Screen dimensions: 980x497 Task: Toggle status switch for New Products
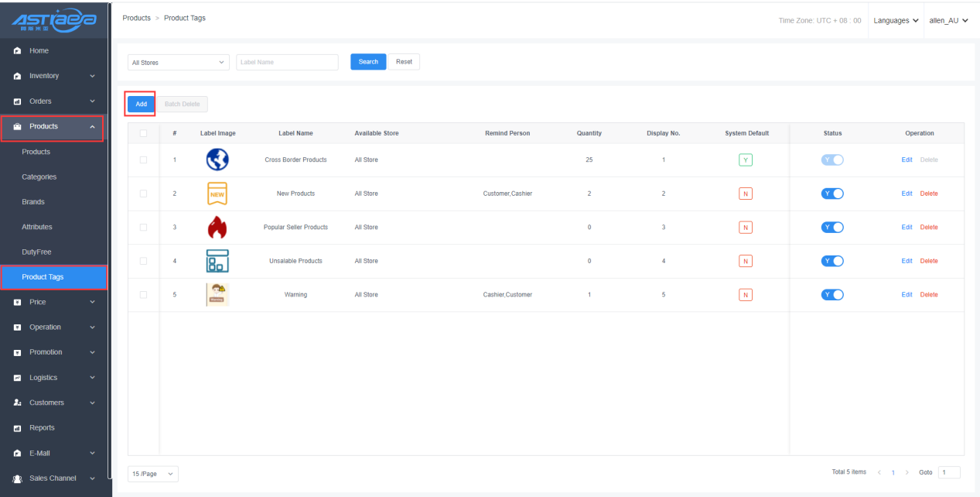(x=832, y=194)
